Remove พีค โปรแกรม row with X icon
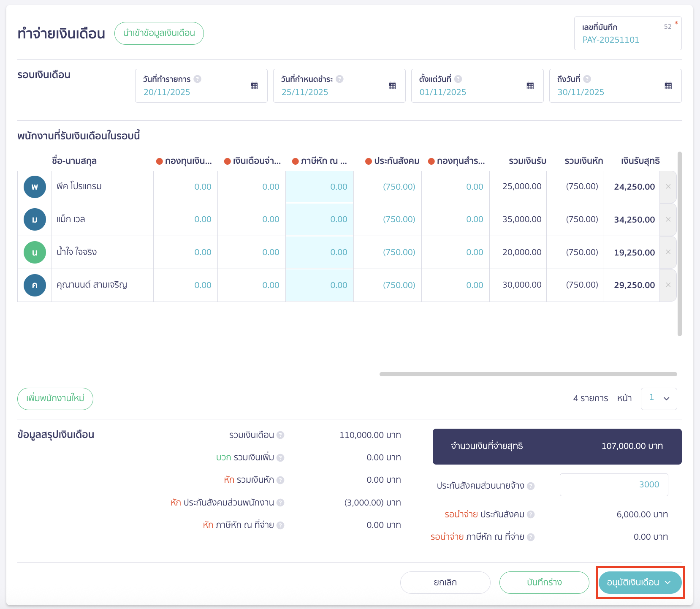Image resolution: width=700 pixels, height=609 pixels. coord(668,187)
